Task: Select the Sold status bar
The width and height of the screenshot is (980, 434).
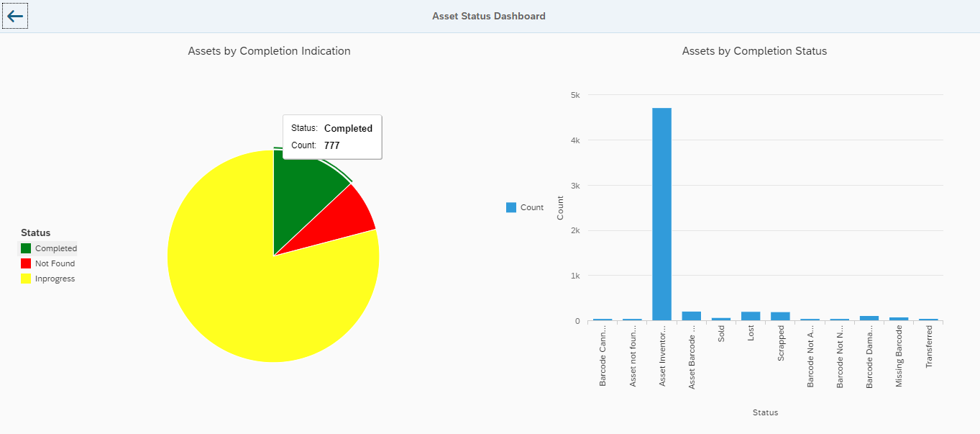Action: click(x=721, y=317)
